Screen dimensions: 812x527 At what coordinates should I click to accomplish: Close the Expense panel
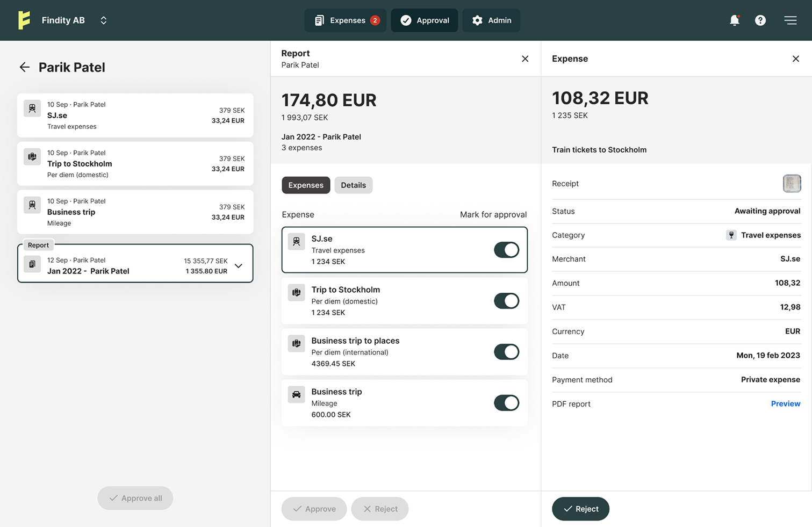click(795, 59)
